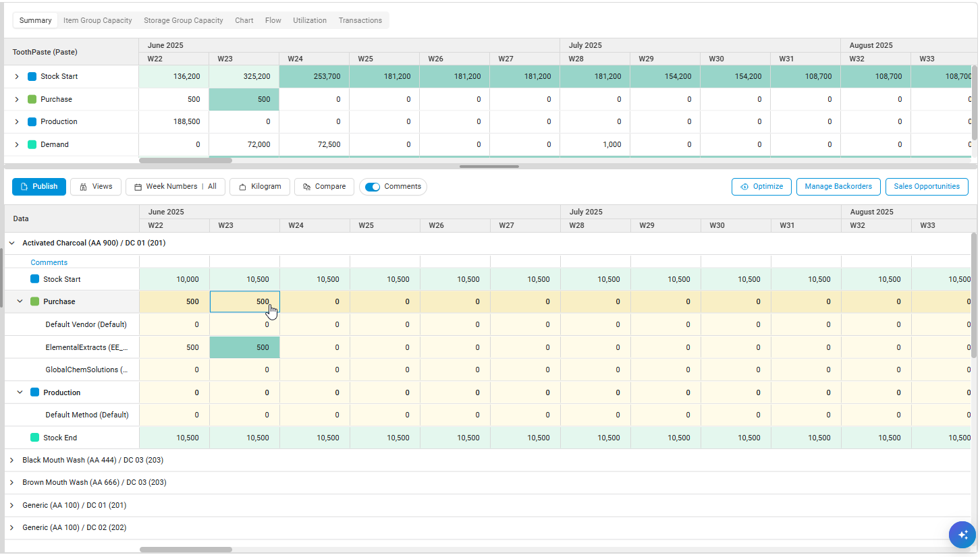This screenshot has width=980, height=557.
Task: Expand Brown Mouth Wash (AA 666) group
Action: 11,482
